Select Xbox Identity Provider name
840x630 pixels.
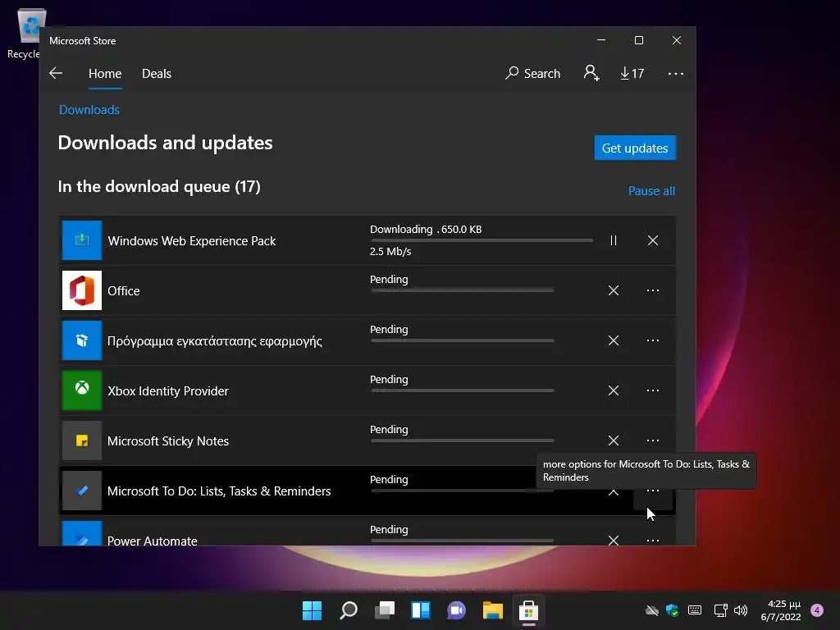pyautogui.click(x=168, y=391)
